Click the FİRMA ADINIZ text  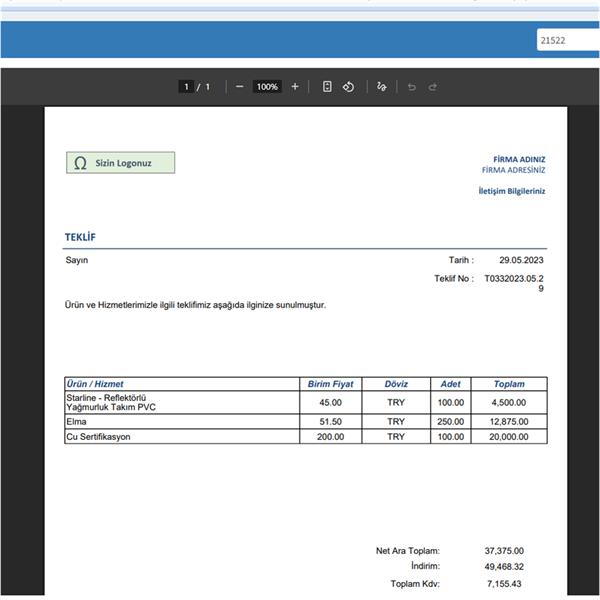519,159
